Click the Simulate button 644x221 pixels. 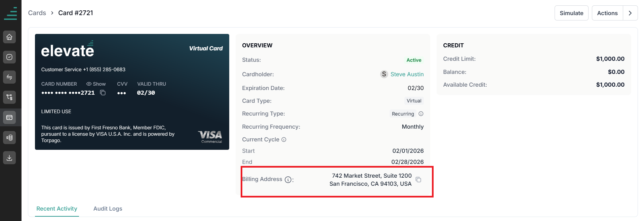(x=571, y=13)
